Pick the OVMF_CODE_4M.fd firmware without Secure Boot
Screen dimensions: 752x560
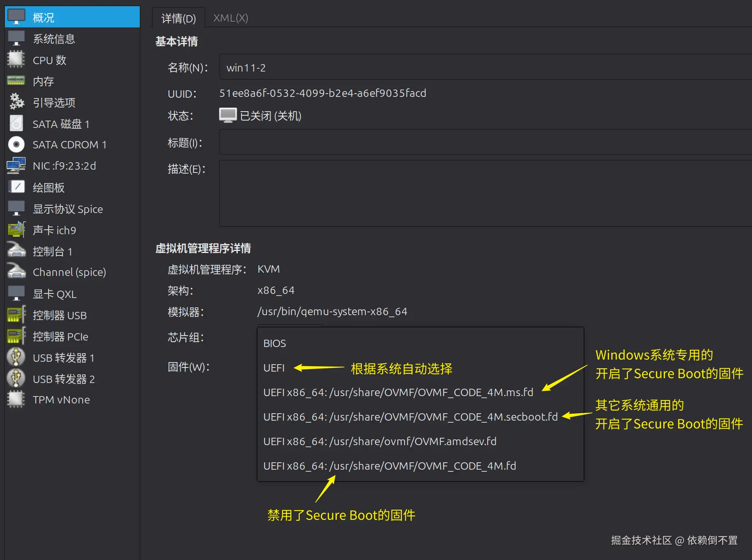421,466
